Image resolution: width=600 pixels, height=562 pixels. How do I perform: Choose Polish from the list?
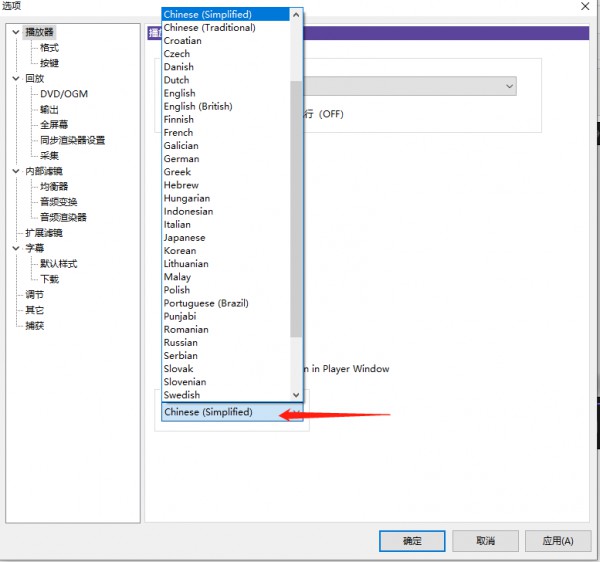coord(226,290)
